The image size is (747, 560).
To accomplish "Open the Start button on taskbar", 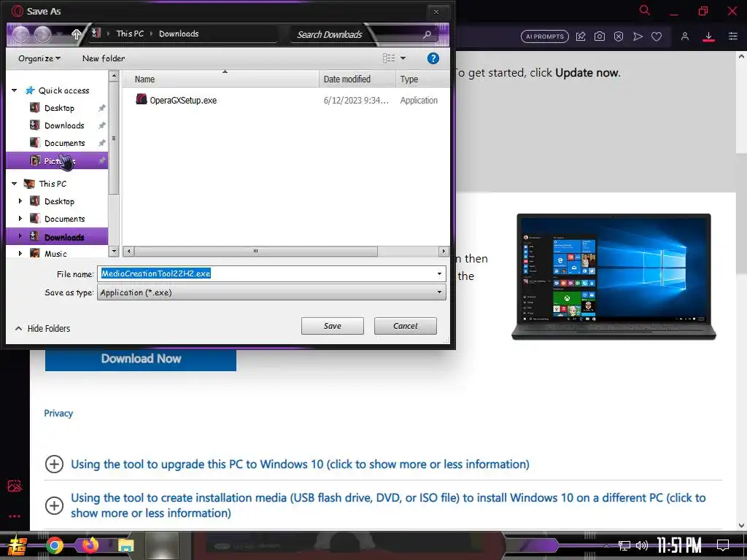I will (17, 545).
